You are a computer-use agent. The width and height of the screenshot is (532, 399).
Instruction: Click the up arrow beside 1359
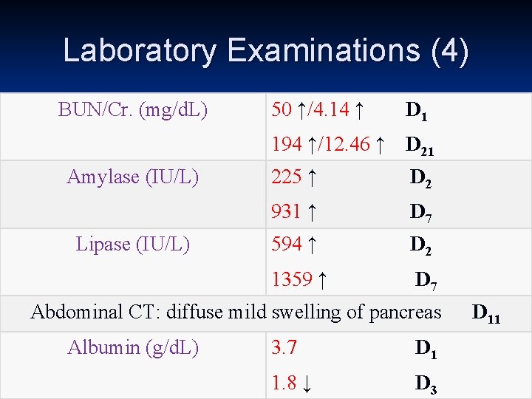click(x=323, y=280)
